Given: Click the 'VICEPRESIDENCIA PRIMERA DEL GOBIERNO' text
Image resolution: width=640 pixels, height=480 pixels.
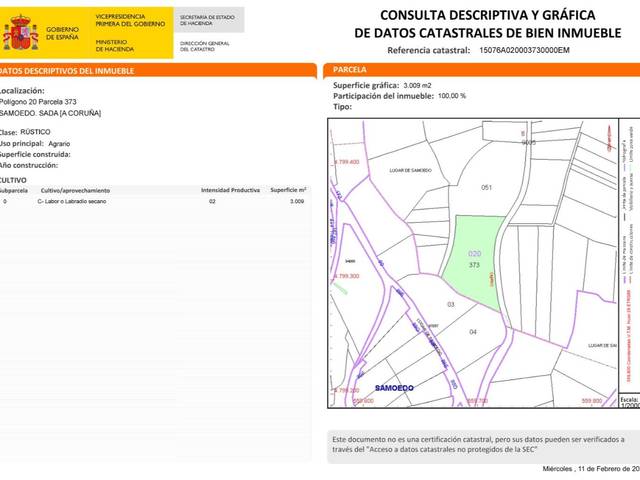Looking at the screenshot, I should click(x=130, y=20).
